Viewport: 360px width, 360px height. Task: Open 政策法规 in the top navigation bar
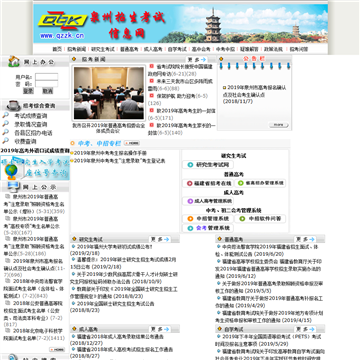point(273,49)
